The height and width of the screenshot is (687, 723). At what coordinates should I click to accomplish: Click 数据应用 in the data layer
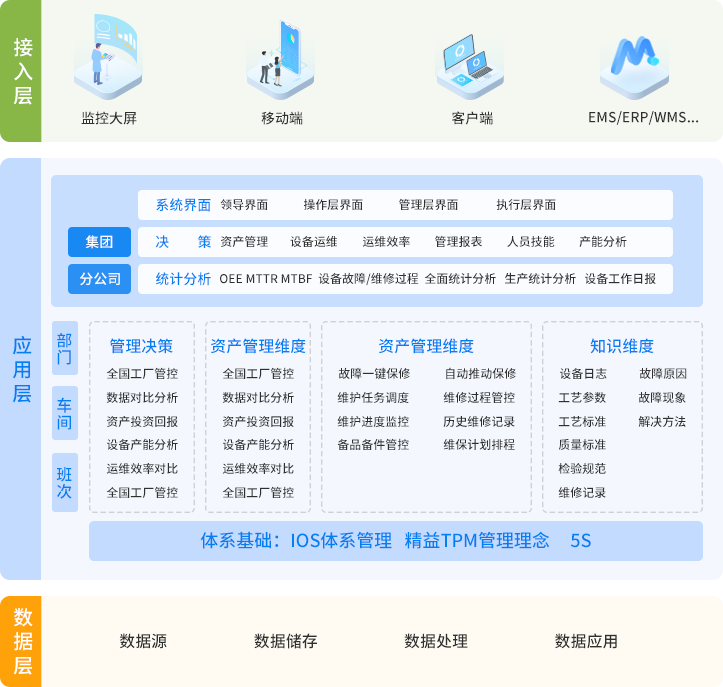[586, 641]
